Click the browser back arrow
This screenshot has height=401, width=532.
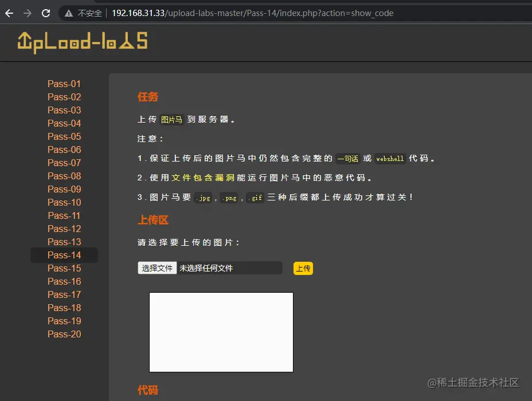[x=9, y=13]
